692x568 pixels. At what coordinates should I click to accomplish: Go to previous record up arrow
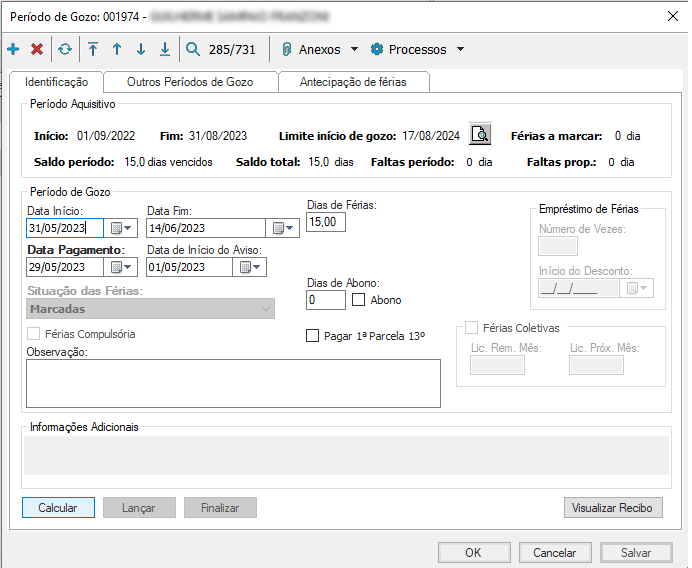(117, 49)
